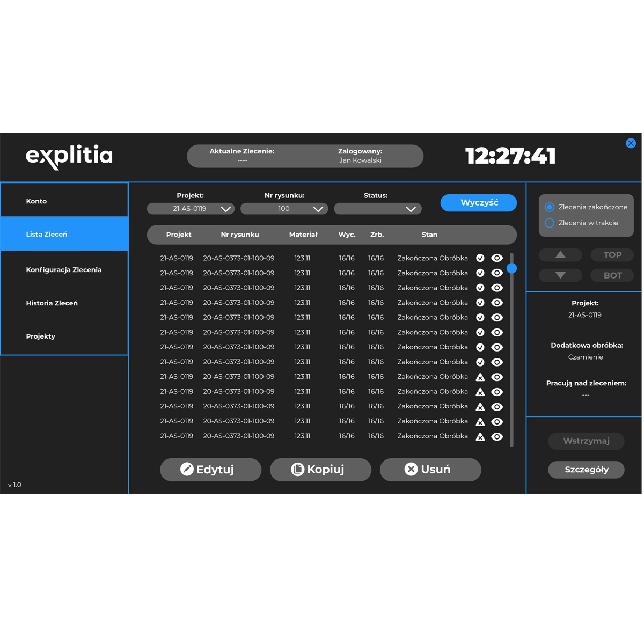The image size is (644, 644).
Task: Click the copy icon on Kopiuj button
Action: coord(297,469)
